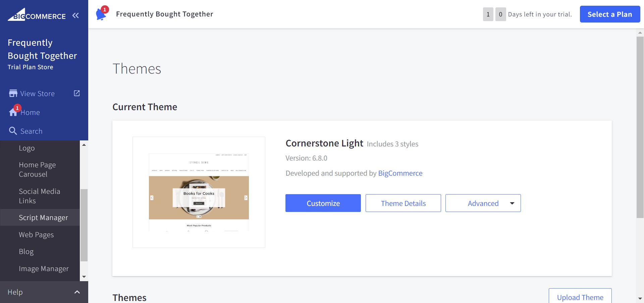Open the Advanced dropdown
644x303 pixels.
click(483, 203)
